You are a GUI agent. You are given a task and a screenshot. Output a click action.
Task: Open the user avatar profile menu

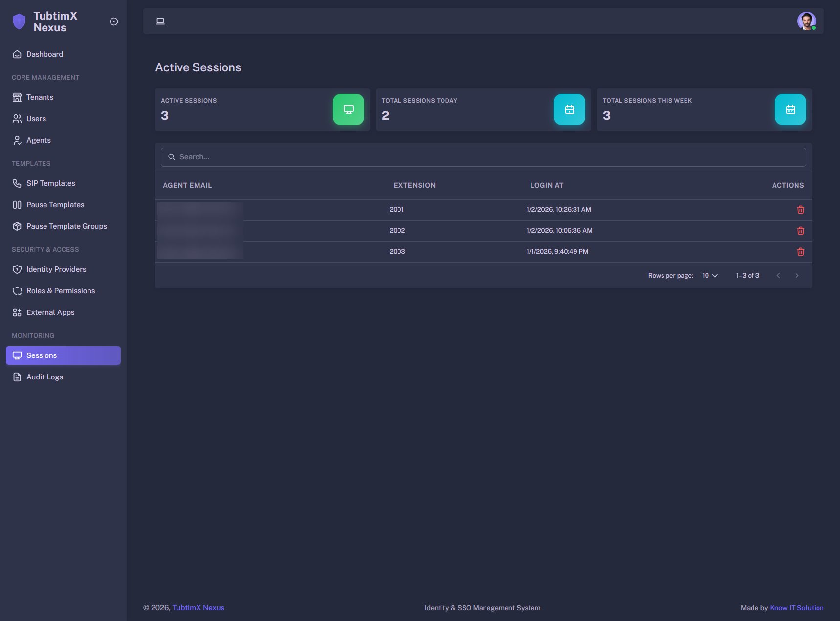pyautogui.click(x=806, y=21)
